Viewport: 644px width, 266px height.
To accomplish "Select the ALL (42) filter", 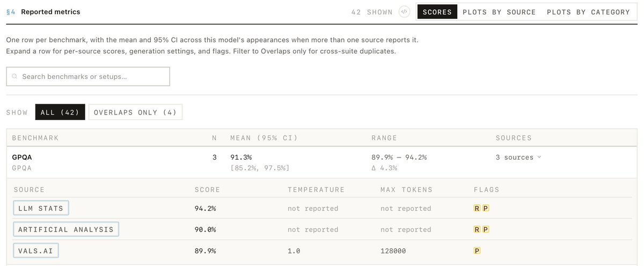I will point(60,112).
